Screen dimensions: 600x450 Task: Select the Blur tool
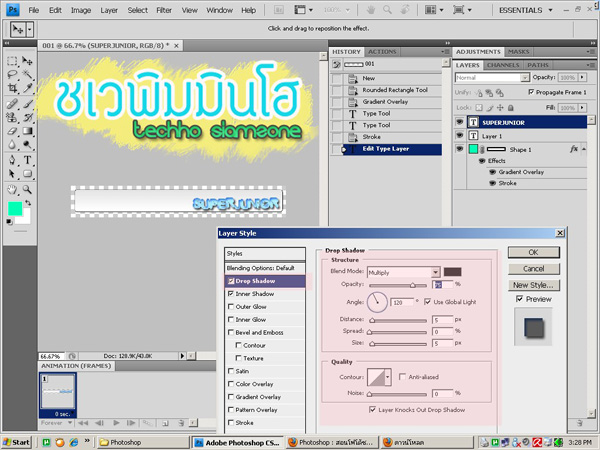tap(12, 145)
